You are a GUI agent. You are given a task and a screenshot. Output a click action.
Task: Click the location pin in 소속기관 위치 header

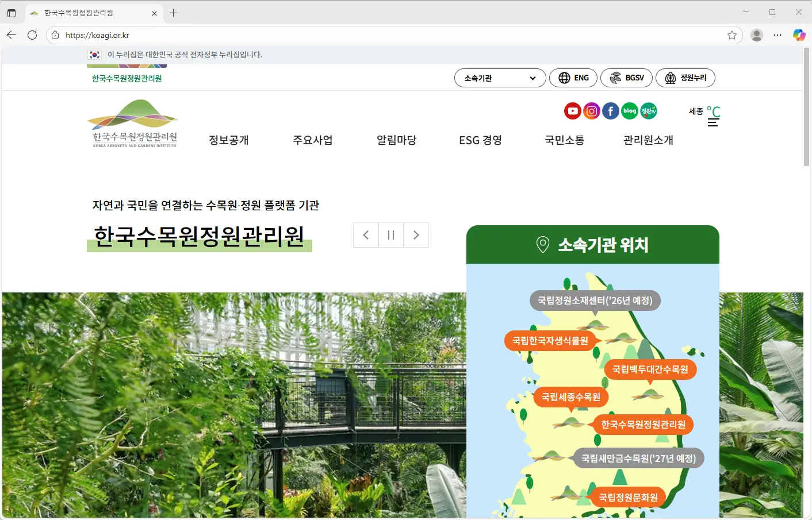click(x=541, y=244)
